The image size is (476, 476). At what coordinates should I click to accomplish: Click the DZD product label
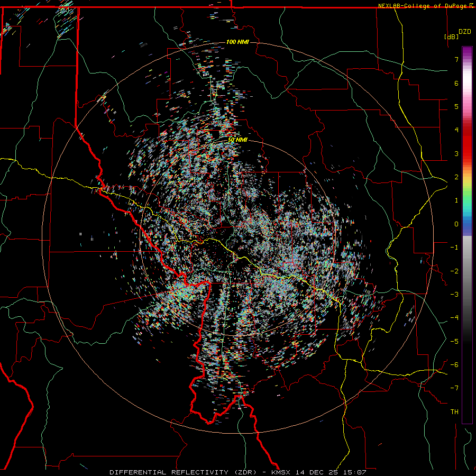click(464, 32)
